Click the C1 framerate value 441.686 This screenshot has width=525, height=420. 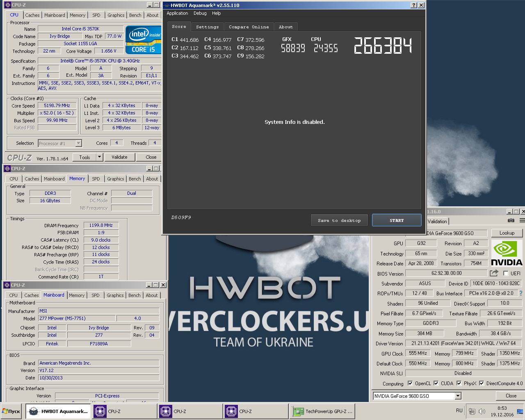coord(189,40)
